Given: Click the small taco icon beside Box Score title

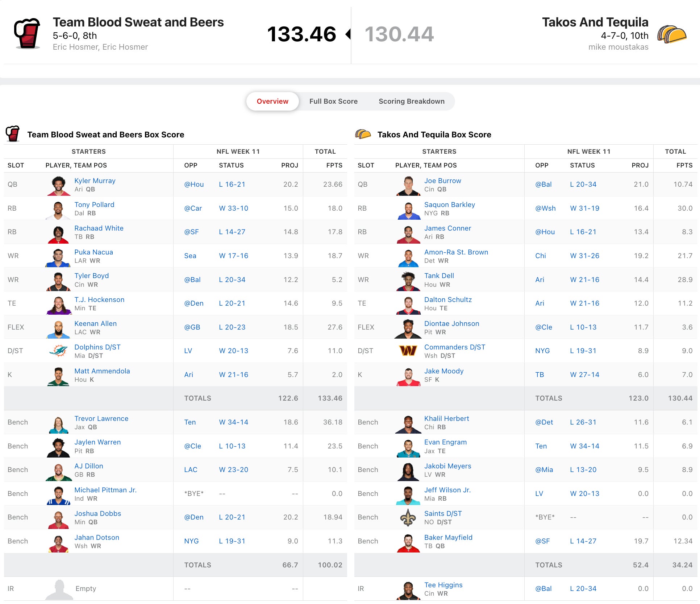Looking at the screenshot, I should click(363, 135).
